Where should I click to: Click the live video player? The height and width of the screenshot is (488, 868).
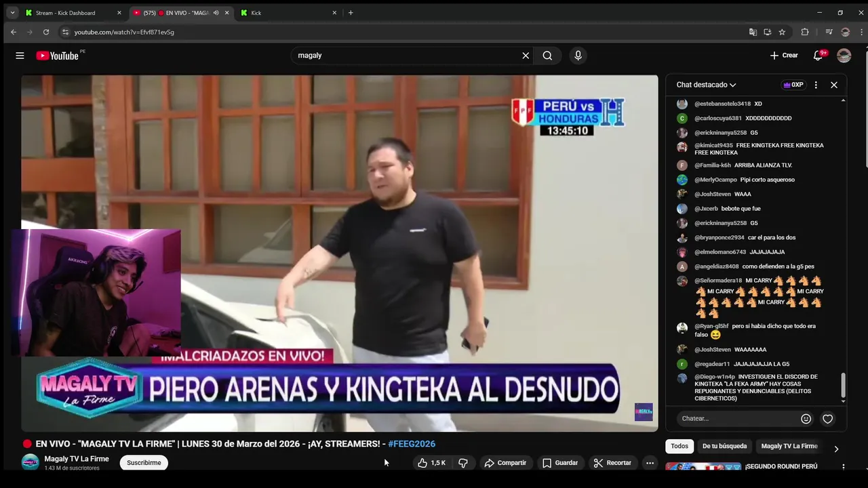click(x=339, y=253)
